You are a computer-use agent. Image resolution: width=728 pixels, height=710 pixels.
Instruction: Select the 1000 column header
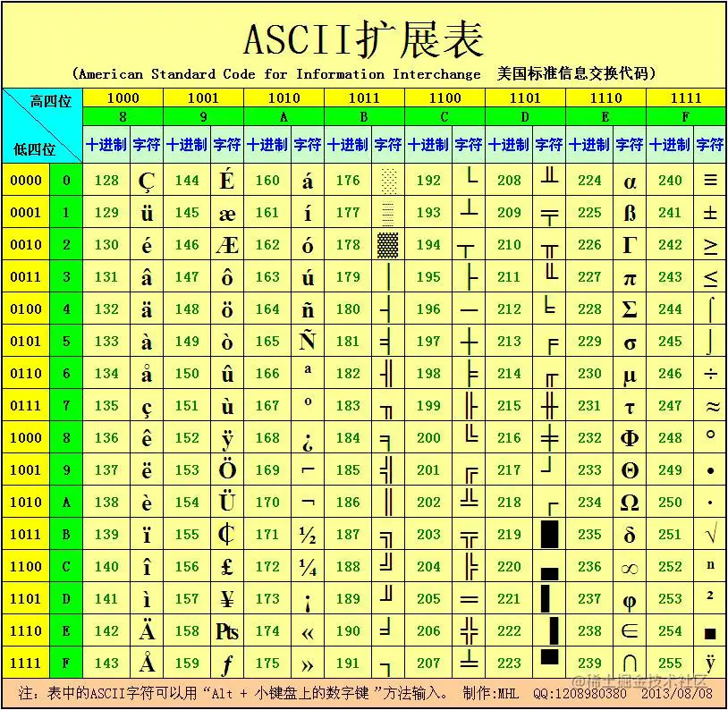coord(123,97)
